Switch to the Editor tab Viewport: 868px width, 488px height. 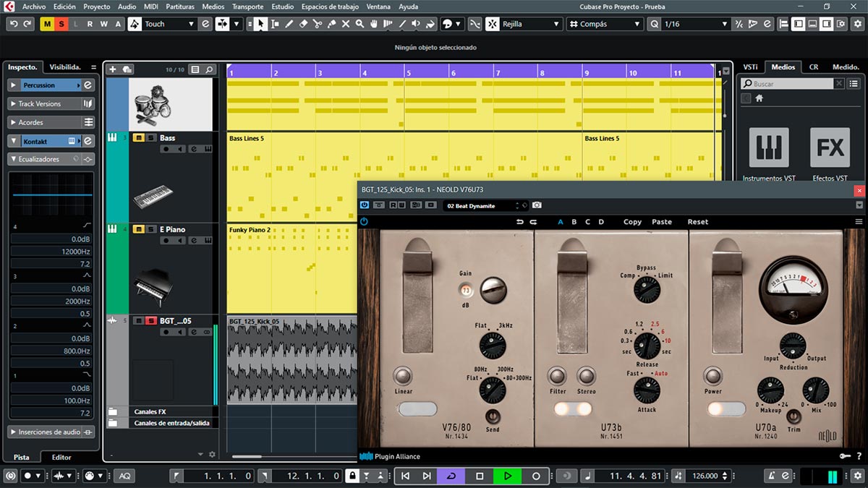coord(61,457)
